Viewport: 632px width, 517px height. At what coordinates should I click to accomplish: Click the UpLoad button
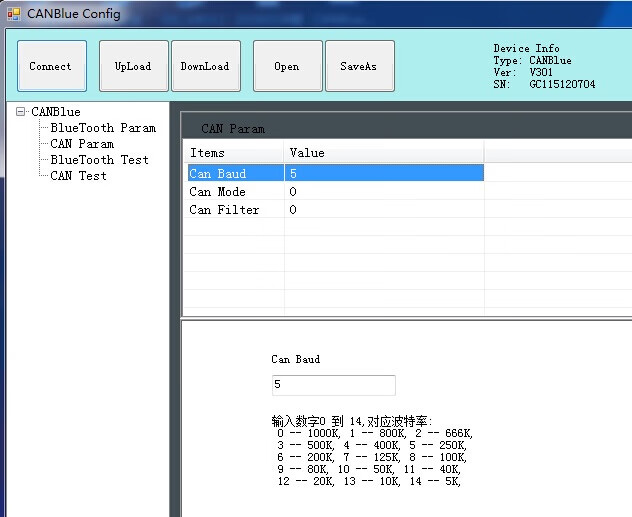tap(133, 66)
